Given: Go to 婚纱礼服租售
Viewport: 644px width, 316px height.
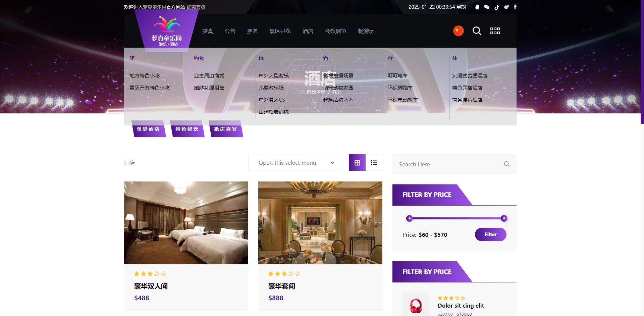Looking at the screenshot, I should tap(209, 88).
